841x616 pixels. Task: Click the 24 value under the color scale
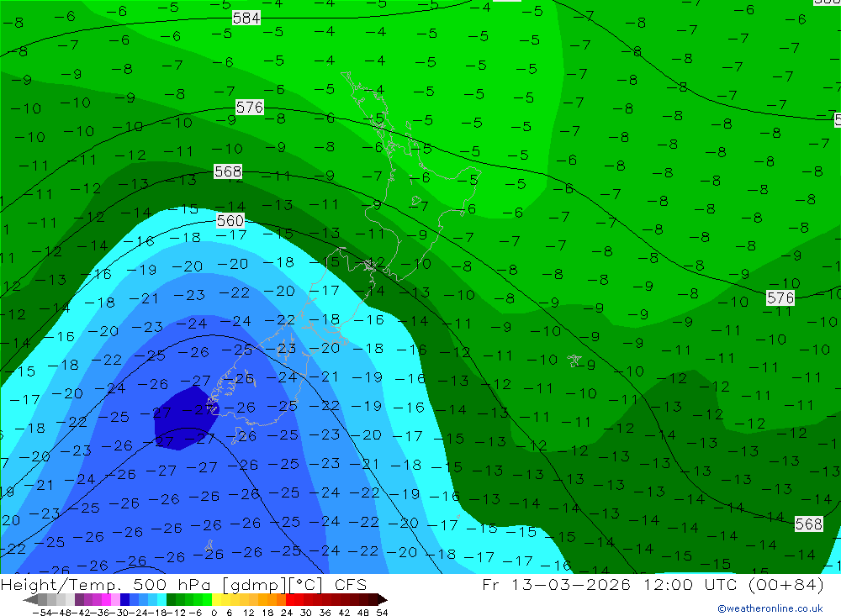[287, 613]
